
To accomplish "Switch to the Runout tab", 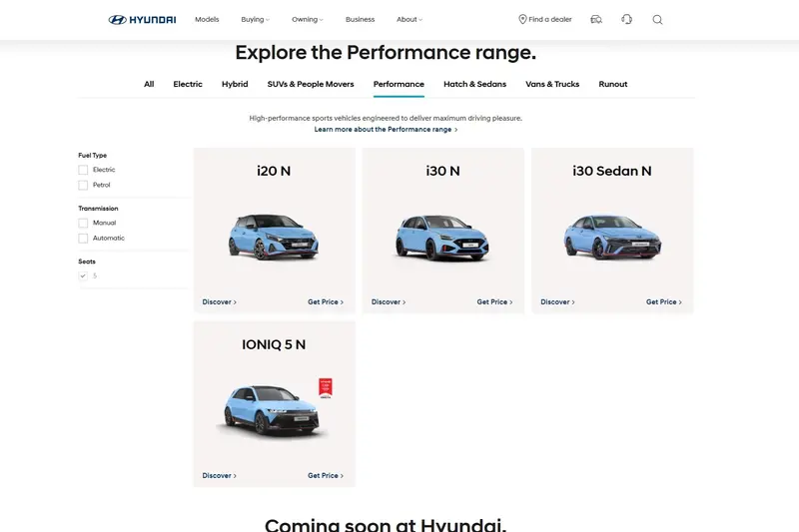I will coord(613,84).
